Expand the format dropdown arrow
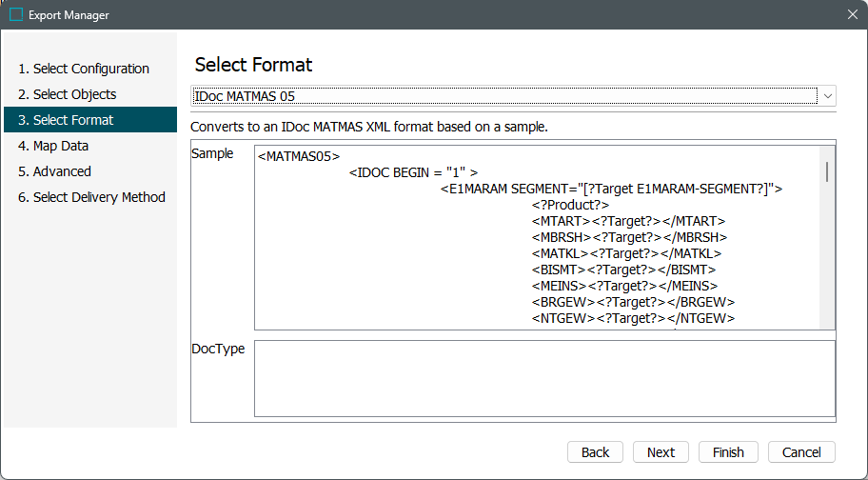The width and height of the screenshot is (868, 480). click(x=827, y=96)
